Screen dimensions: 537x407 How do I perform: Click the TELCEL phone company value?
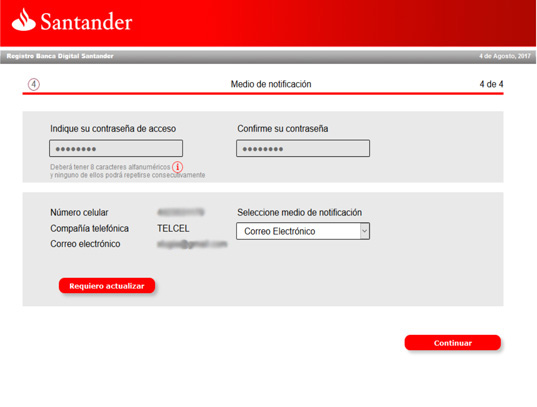(173, 229)
